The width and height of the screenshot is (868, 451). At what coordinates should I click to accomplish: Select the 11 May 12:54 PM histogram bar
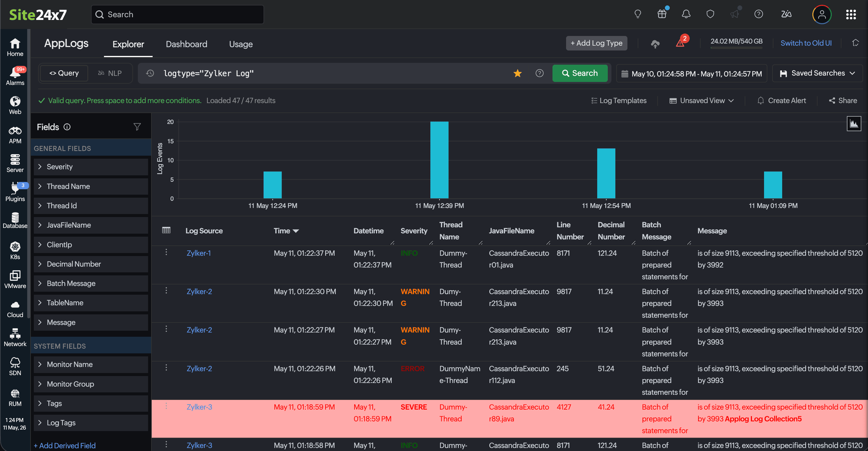pos(606,173)
